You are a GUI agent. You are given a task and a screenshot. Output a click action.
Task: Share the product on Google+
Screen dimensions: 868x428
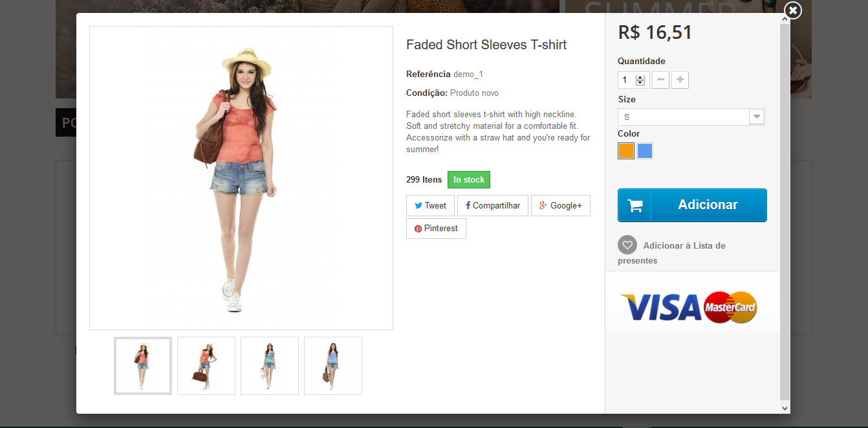tap(561, 205)
